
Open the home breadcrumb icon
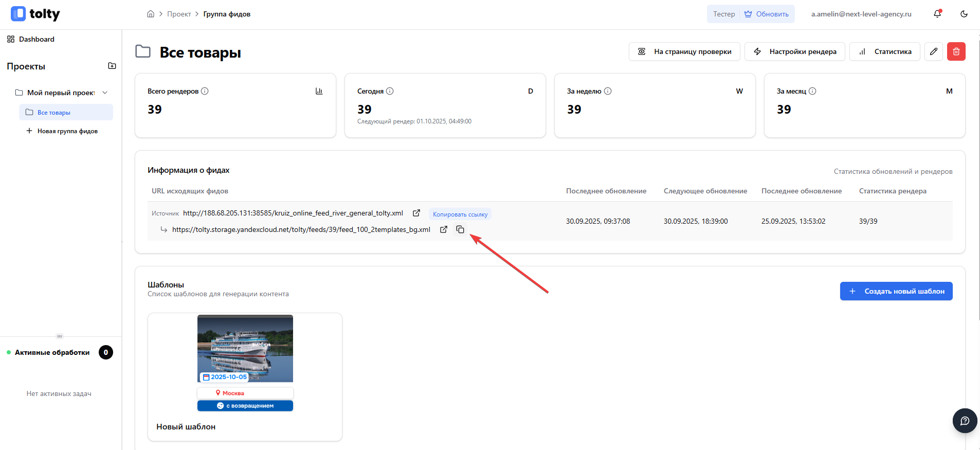(151, 14)
